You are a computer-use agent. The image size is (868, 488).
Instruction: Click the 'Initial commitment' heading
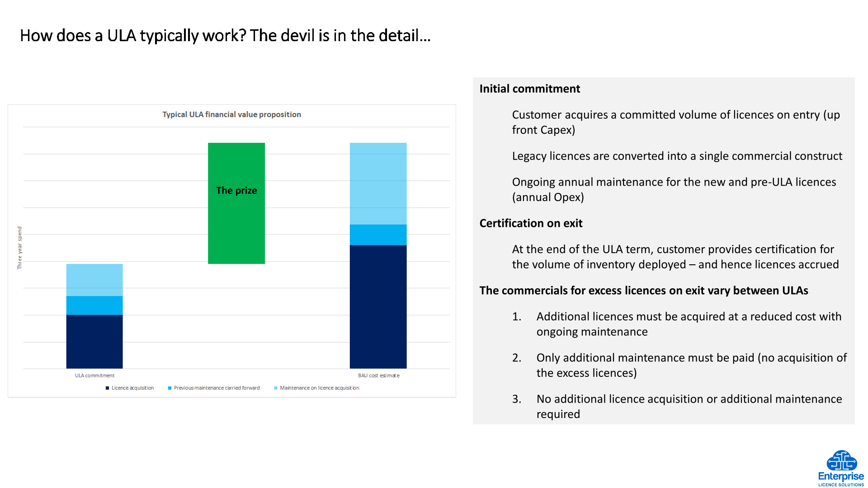click(529, 89)
